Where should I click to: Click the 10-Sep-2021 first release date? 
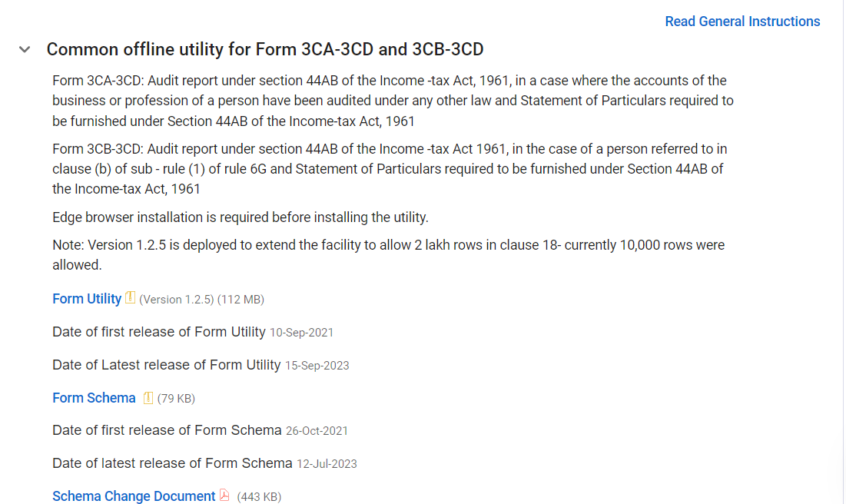(x=301, y=333)
